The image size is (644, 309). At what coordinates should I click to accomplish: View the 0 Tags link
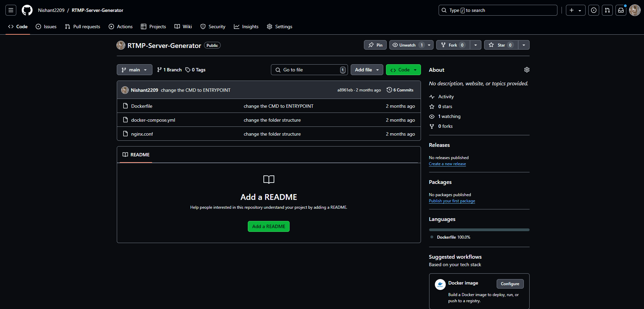pos(195,70)
